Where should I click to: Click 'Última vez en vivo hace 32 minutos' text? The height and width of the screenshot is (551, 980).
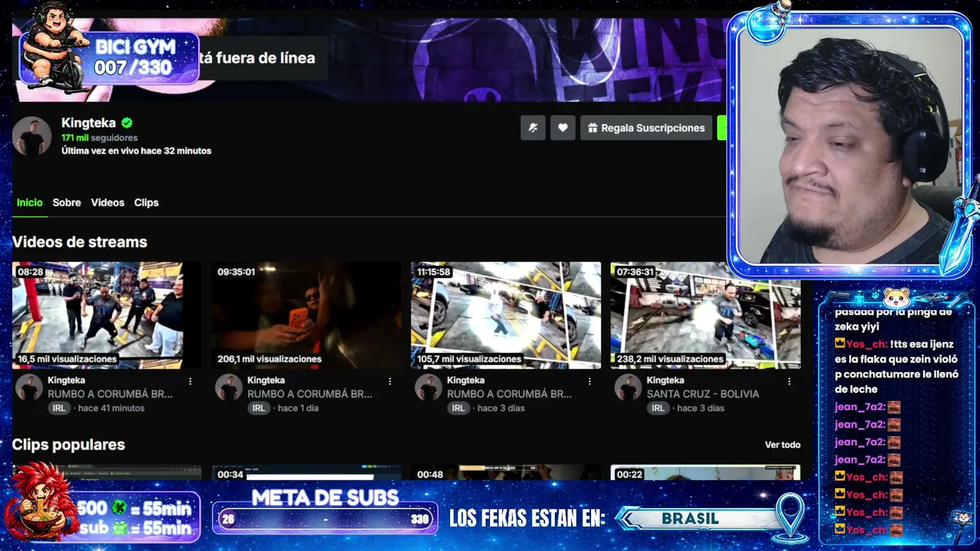(x=136, y=151)
